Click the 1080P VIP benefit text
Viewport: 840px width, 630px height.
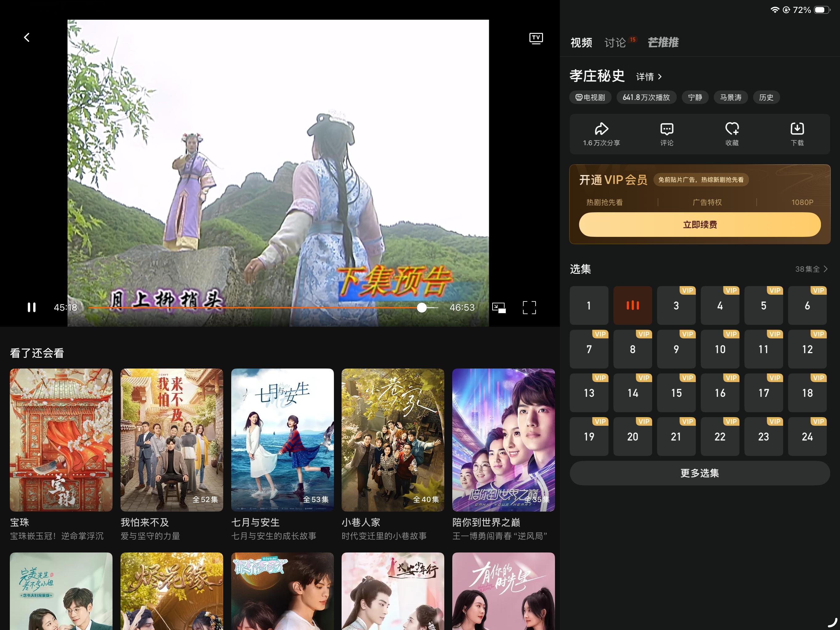click(x=802, y=202)
